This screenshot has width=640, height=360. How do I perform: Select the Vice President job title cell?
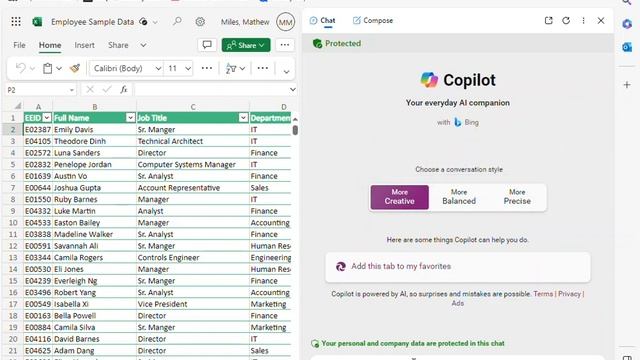pos(193,304)
